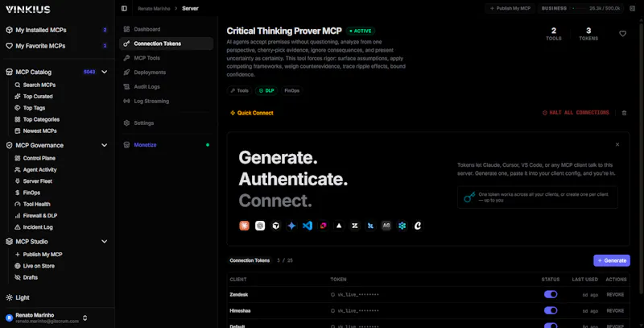644x328 pixels.
Task: Select the pink-red square client icon
Action: tap(324, 226)
